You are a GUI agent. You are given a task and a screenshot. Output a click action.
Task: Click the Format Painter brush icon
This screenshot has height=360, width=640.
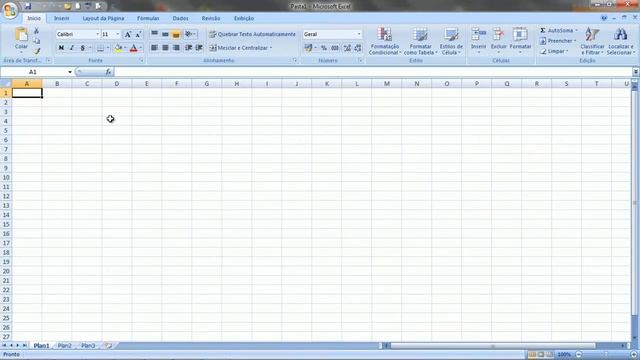(x=36, y=51)
